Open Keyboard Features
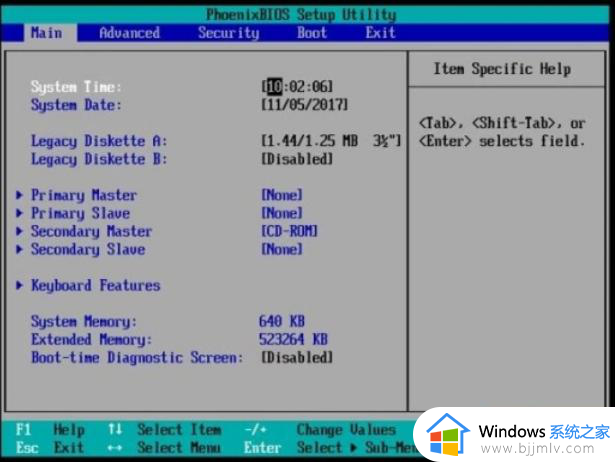Image resolution: width=615 pixels, height=462 pixels. tap(96, 285)
